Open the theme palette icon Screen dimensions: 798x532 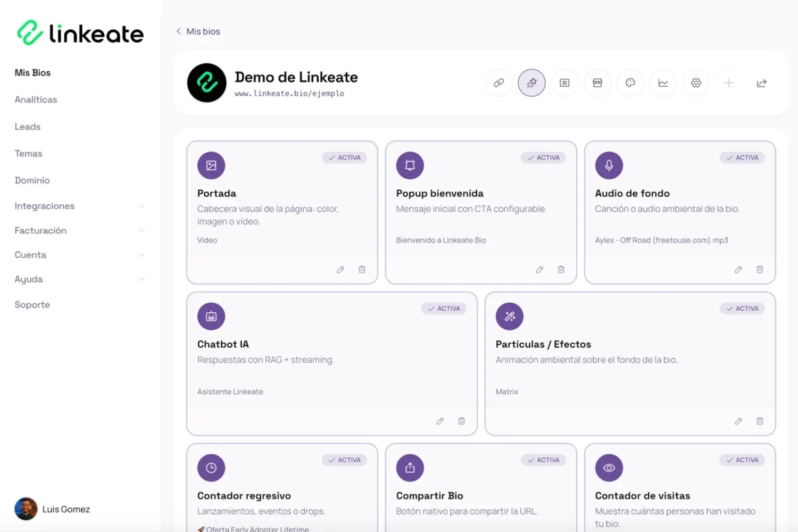point(630,83)
